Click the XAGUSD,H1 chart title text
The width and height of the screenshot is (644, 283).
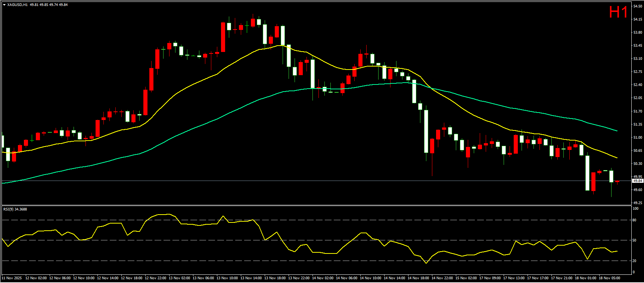click(17, 5)
